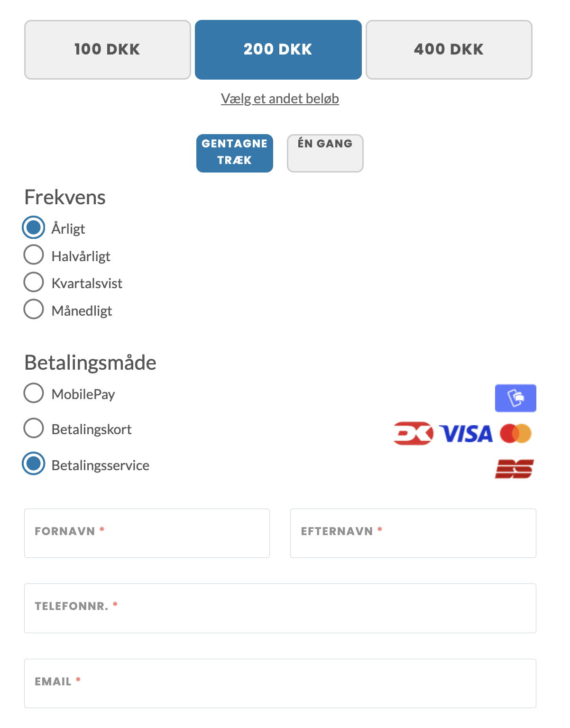The image size is (570, 728).
Task: Select Betalingsservice payment method
Action: 33,464
